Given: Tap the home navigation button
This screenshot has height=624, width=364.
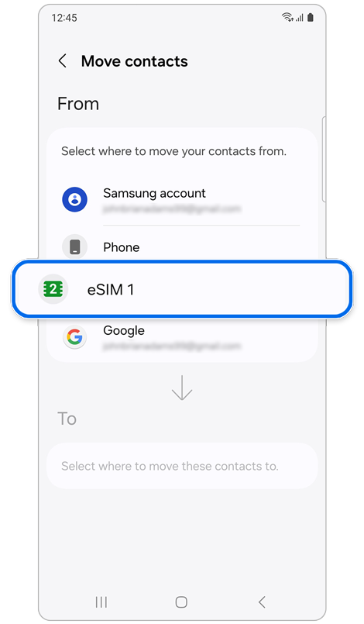Looking at the screenshot, I should click(181, 602).
